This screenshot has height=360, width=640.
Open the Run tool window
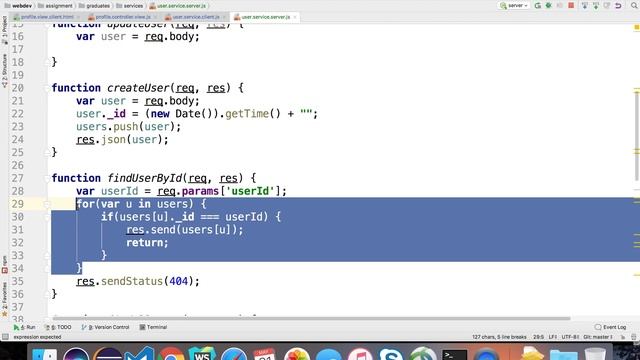(24, 327)
